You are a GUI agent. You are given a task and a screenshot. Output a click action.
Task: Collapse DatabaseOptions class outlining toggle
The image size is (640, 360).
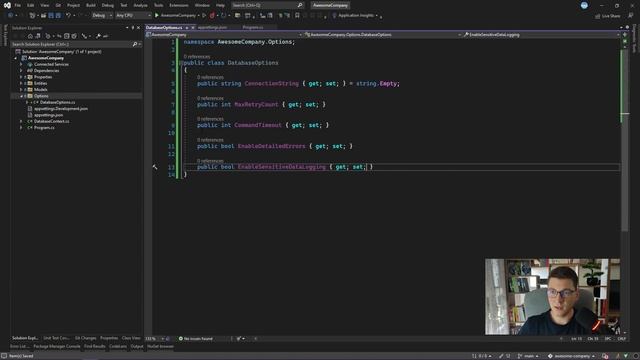click(x=181, y=63)
